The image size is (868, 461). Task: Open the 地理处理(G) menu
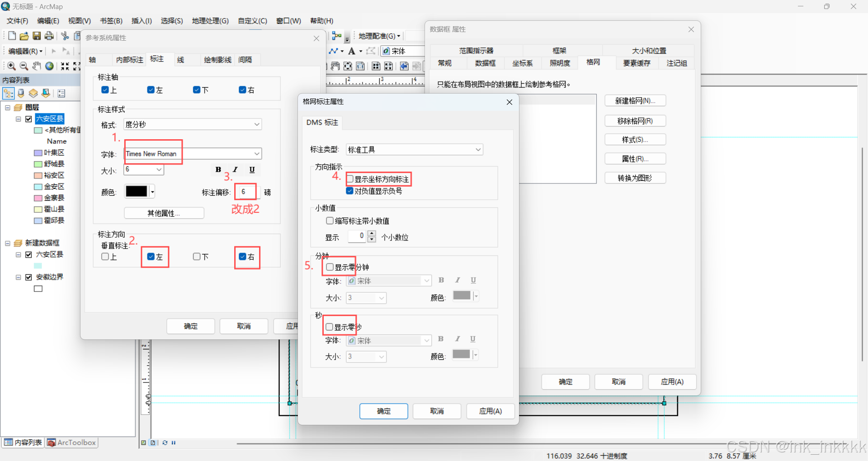point(210,21)
